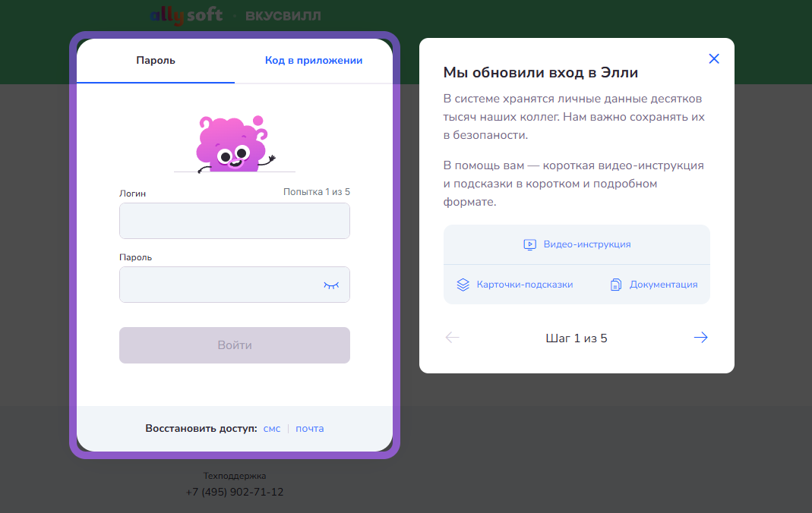Viewport: 812px width, 513px height.
Task: Click the stacked cards hint icon
Action: click(463, 285)
